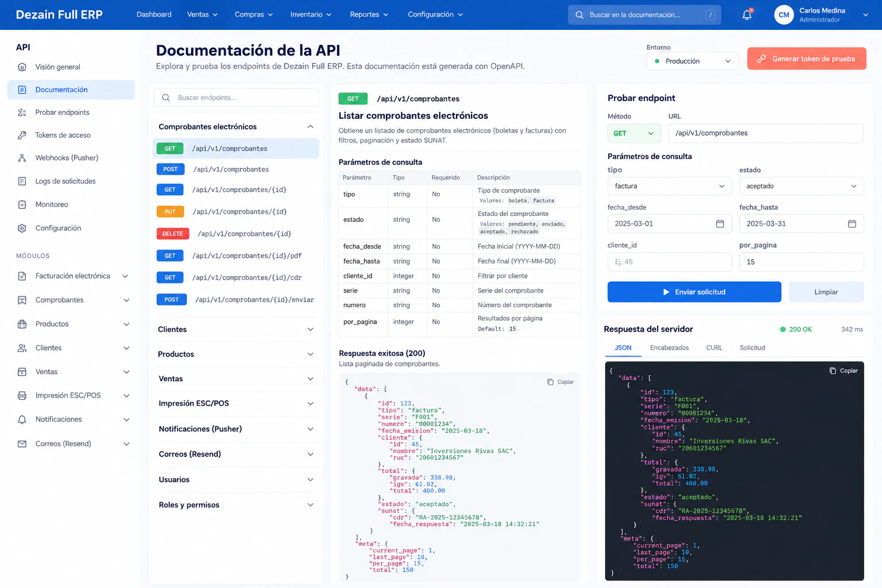Screen dimensions: 882x588
Task: Click the Correos (Resend) mail icon
Action: tap(22, 444)
